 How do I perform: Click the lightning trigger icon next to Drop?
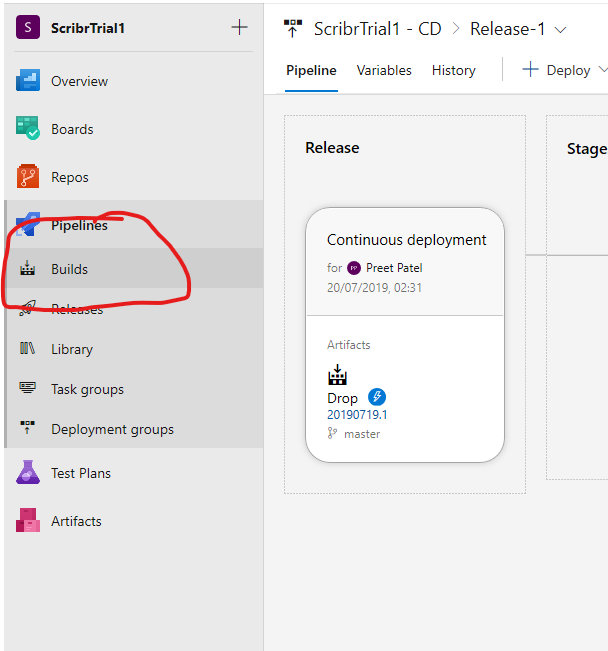[377, 397]
